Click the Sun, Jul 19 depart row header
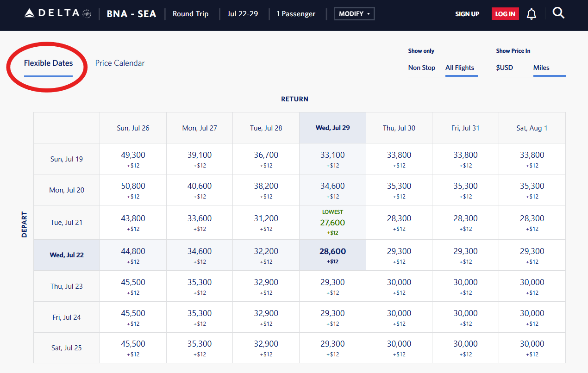 pyautogui.click(x=67, y=159)
